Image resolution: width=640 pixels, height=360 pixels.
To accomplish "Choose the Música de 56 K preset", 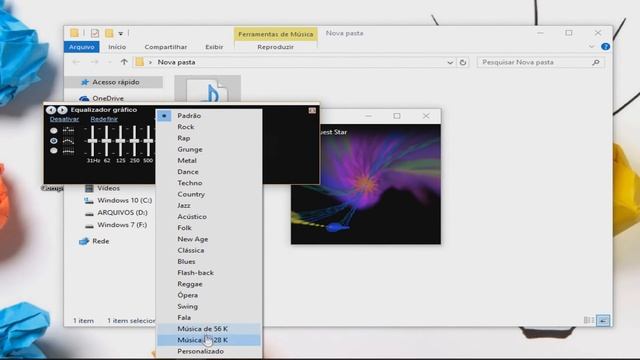I will pyautogui.click(x=209, y=329).
